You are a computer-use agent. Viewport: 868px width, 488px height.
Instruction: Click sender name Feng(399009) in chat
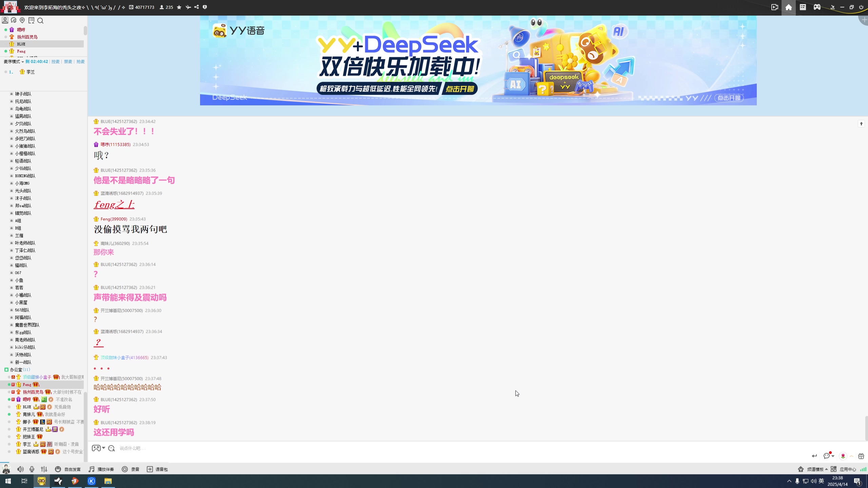[114, 219]
